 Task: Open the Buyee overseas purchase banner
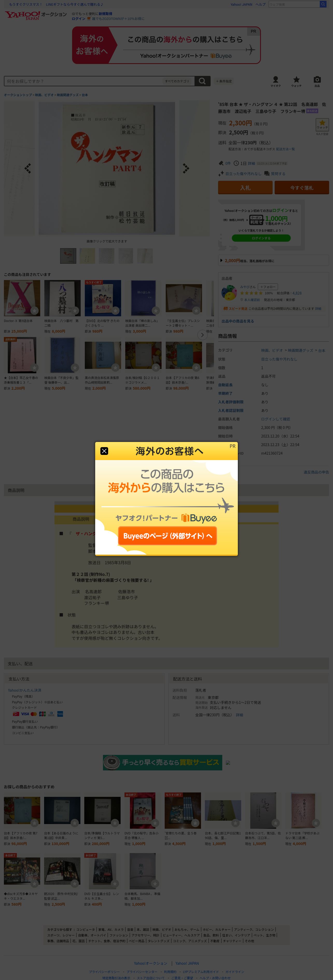pos(166,45)
